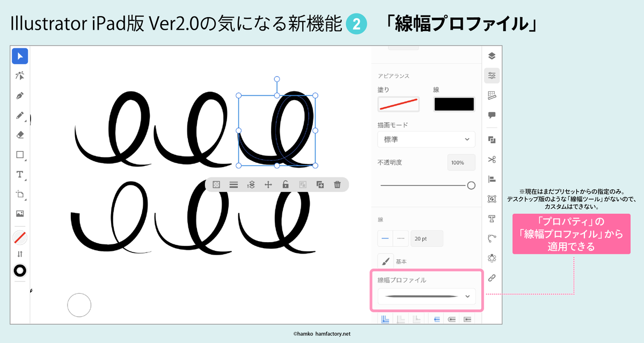Screen dimensions: 644x343
Task: Tap opacity icon in context bar
Action: 216,184
